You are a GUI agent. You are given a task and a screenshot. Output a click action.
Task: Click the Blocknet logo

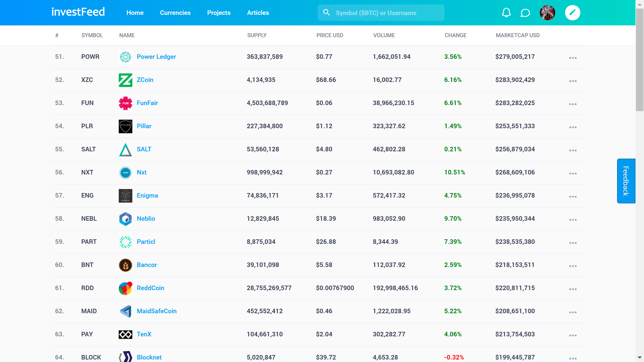click(x=126, y=356)
